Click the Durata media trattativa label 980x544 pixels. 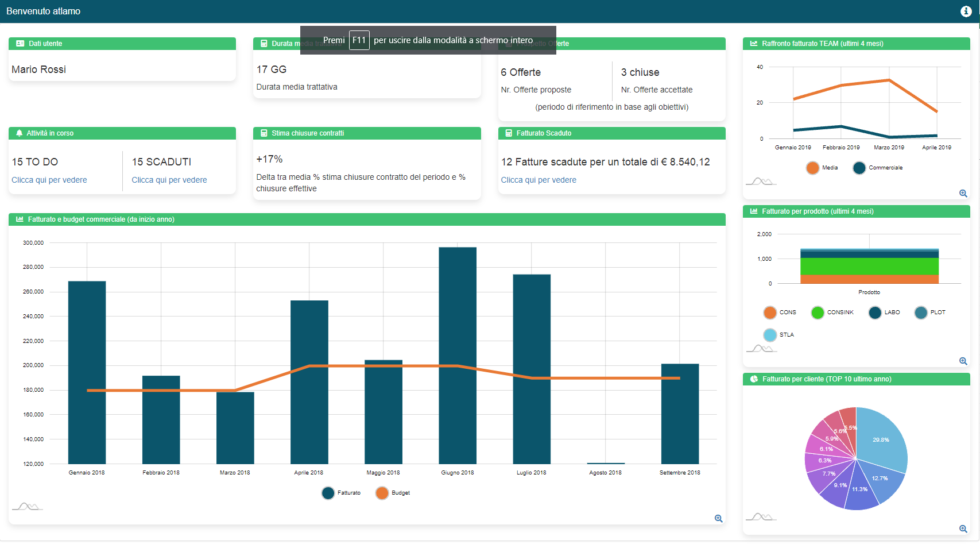(x=297, y=87)
